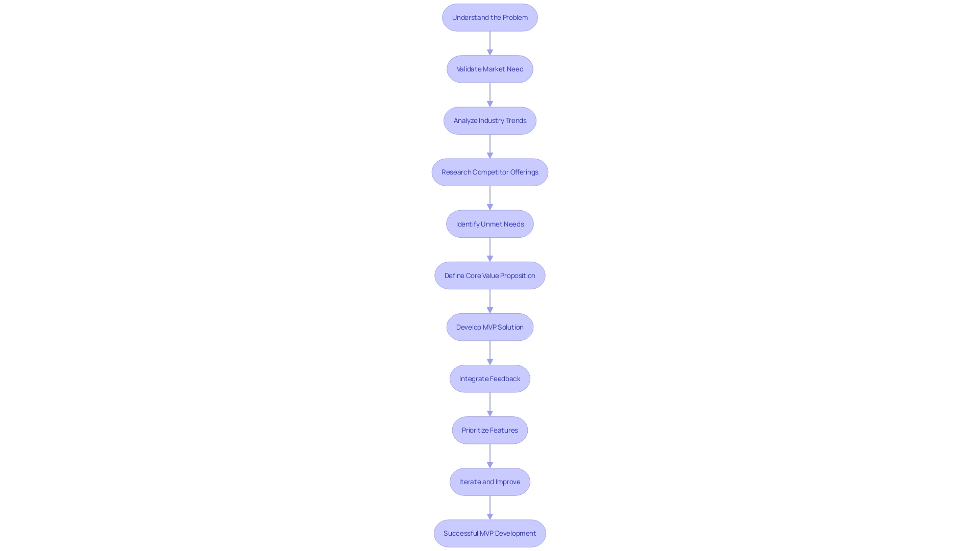980x551 pixels.
Task: Toggle the Identify Unmet Needs node highlight
Action: [489, 223]
